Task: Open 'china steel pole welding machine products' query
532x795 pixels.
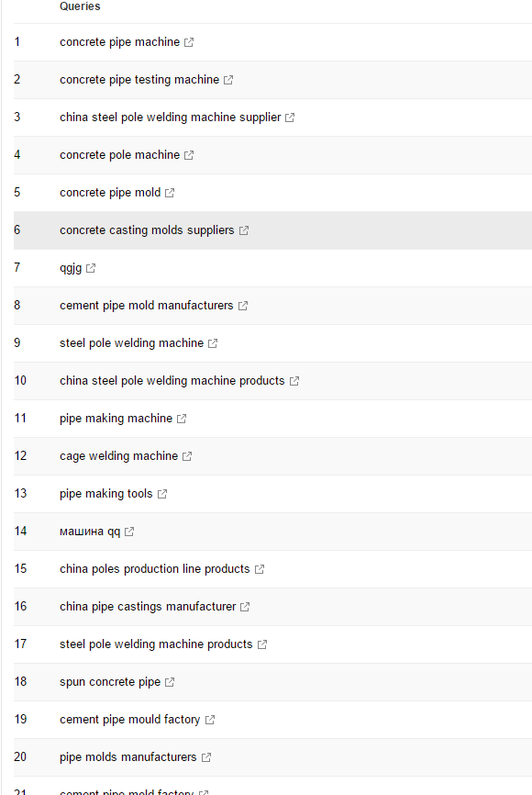Action: pyautogui.click(x=172, y=381)
